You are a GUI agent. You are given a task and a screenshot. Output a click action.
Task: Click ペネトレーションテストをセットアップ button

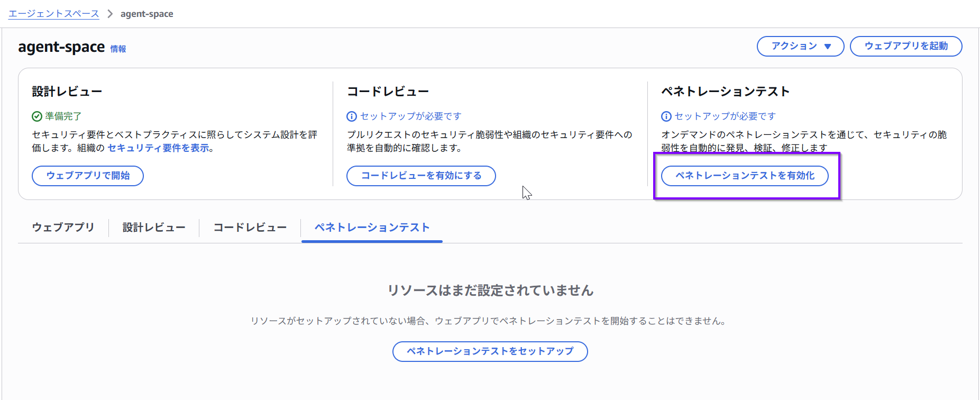490,351
